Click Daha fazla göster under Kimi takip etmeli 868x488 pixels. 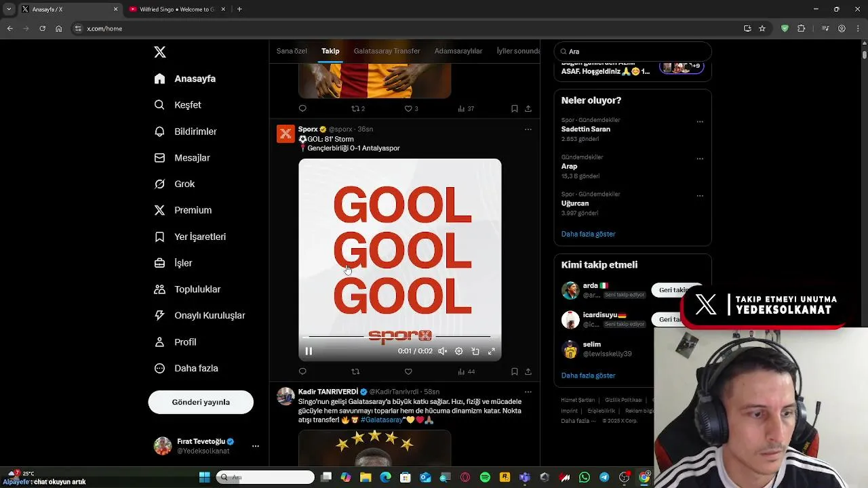(x=588, y=375)
